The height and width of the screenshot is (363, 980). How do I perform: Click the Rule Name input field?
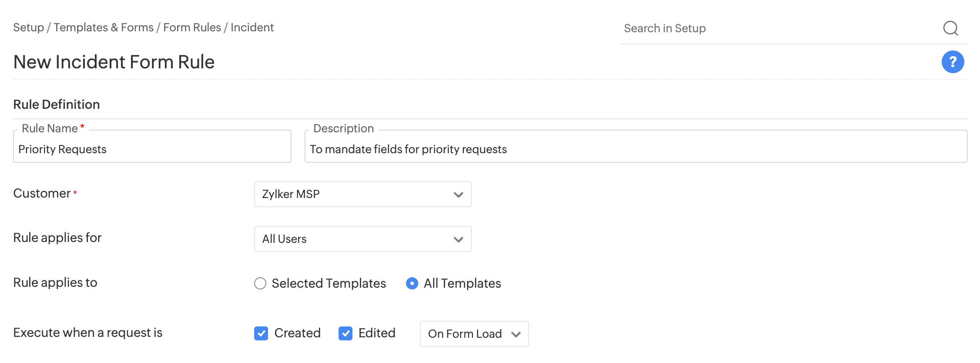(152, 149)
